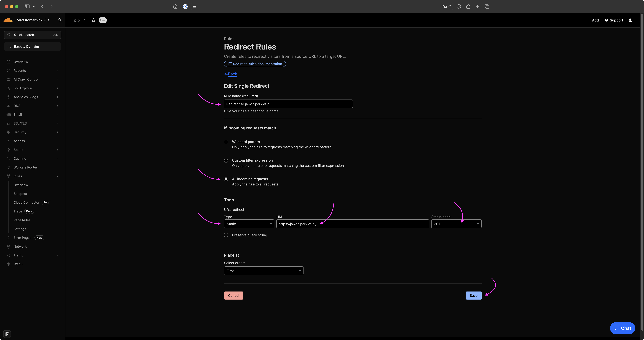Click the browser Share icon

pos(468,7)
